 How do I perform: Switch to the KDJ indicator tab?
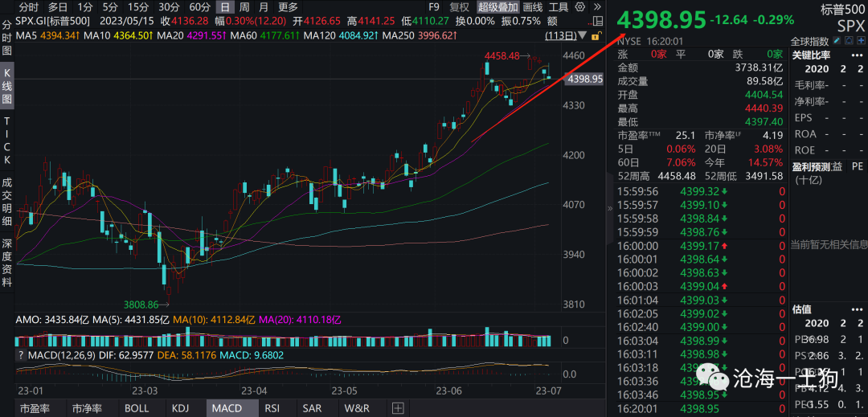click(180, 408)
